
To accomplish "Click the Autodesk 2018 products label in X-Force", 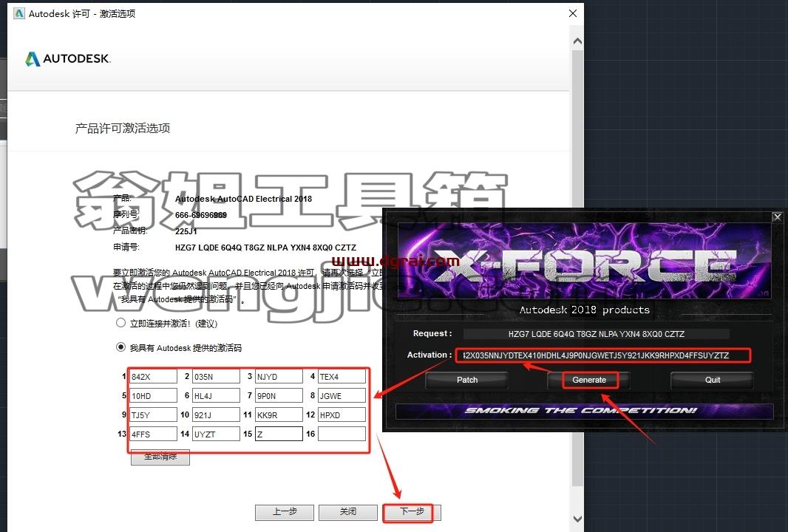I will pos(585,310).
